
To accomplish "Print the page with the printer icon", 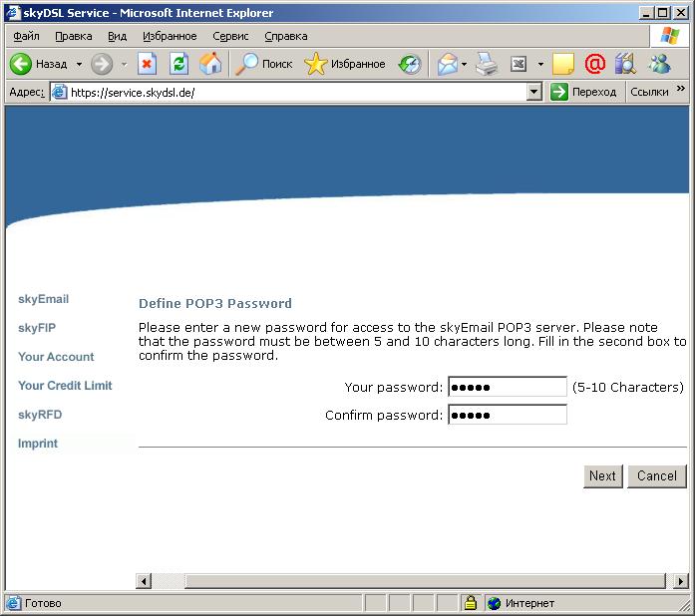I will (x=487, y=64).
